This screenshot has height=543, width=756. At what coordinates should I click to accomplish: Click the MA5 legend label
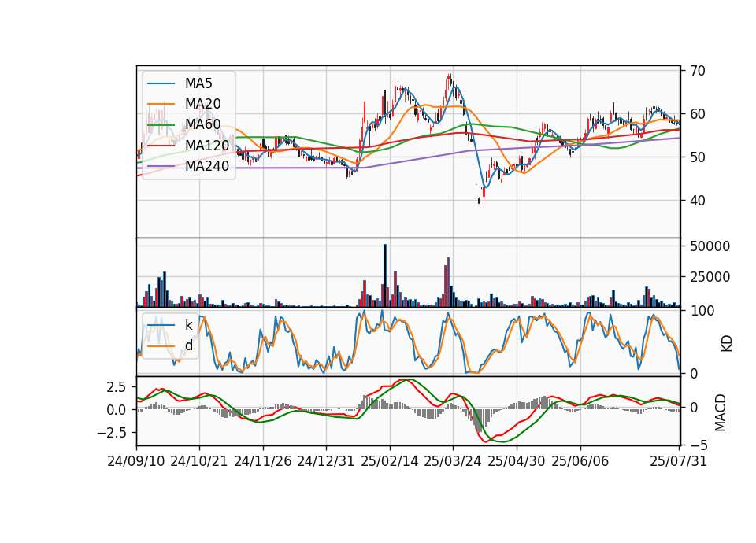coord(198,83)
